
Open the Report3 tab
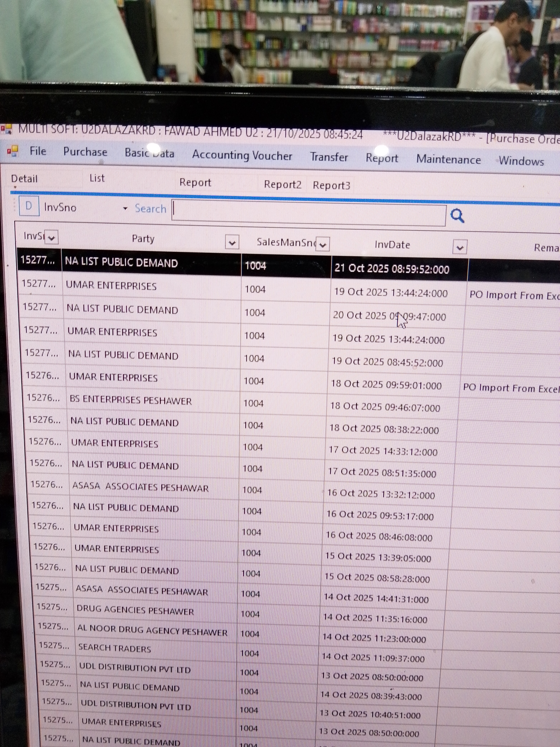coord(331,185)
